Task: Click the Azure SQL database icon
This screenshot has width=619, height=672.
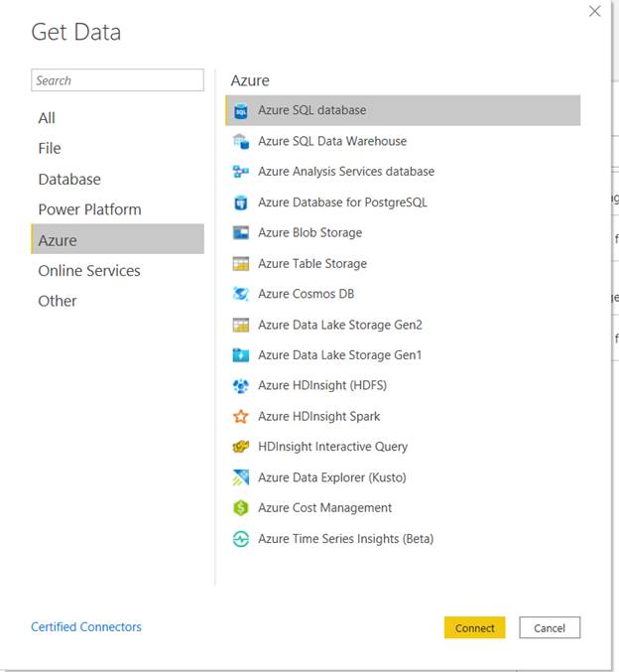Action: point(241,111)
